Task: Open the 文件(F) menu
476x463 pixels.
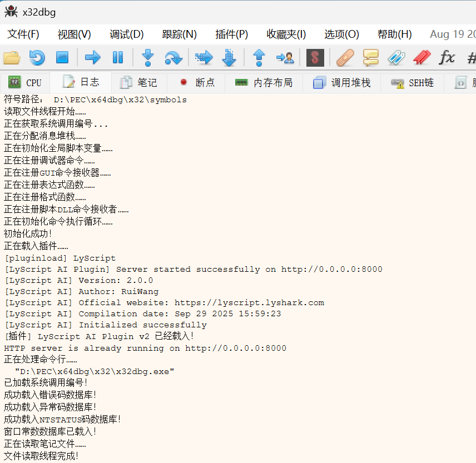Action: click(x=23, y=34)
